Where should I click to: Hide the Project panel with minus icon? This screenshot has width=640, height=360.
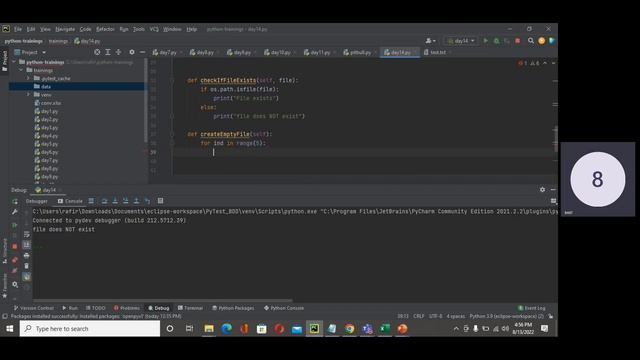(142, 52)
